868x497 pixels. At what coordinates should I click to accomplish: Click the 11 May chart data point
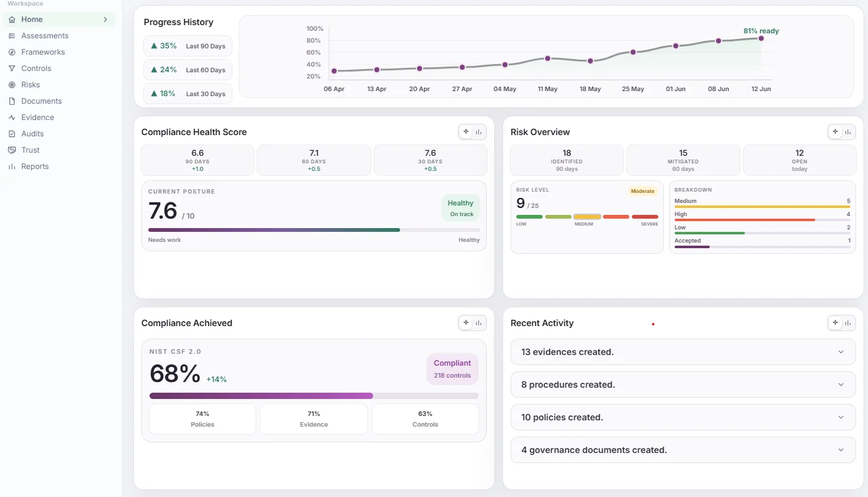tap(548, 58)
